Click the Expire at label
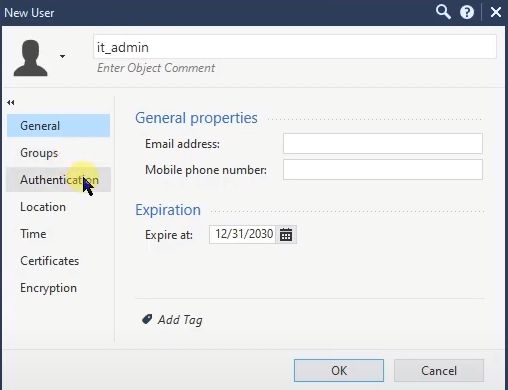 169,235
